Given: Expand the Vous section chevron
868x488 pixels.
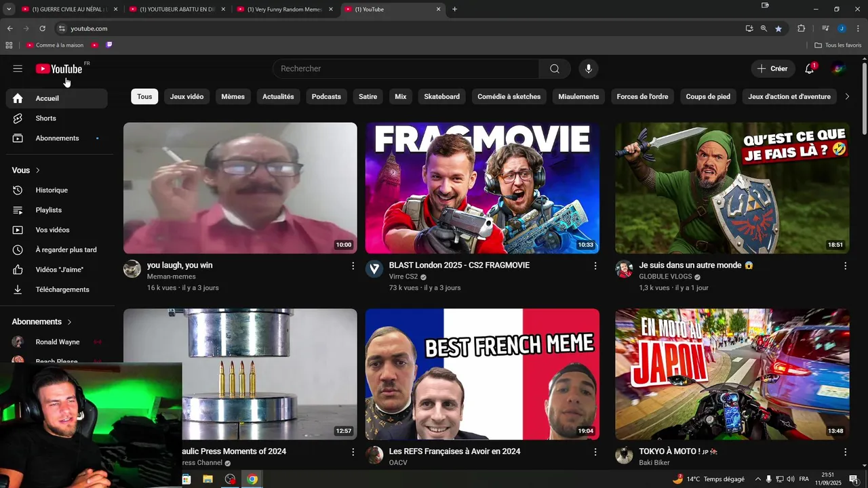Looking at the screenshot, I should click(x=38, y=171).
